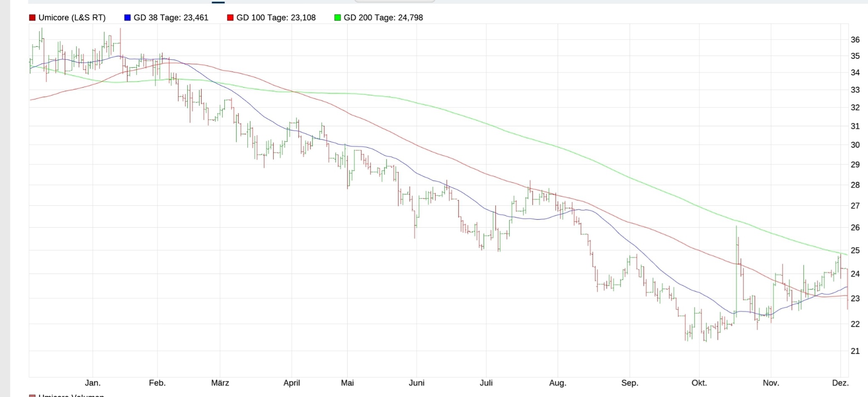This screenshot has width=868, height=397.
Task: Click the dark red Umicore (L&S RT) legend swatch
Action: tap(32, 18)
